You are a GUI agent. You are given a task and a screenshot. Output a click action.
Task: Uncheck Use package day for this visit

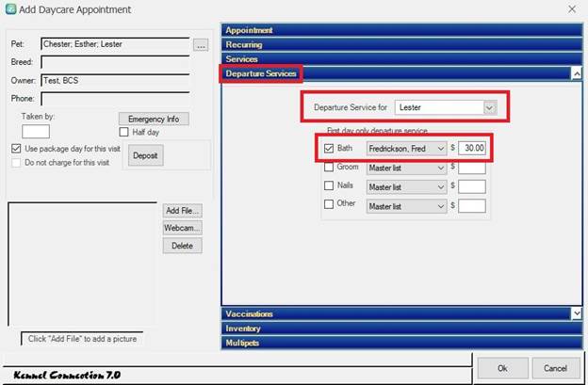pos(16,149)
